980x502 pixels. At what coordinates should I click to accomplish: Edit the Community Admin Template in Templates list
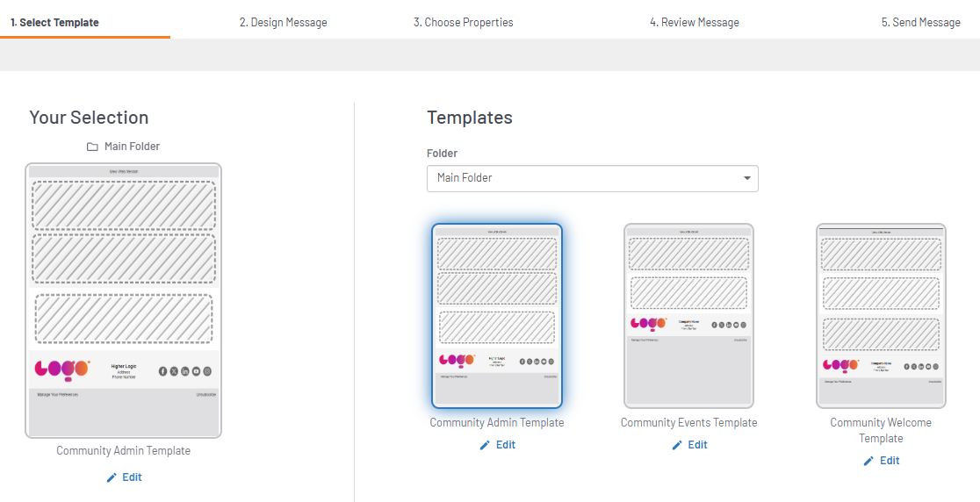(497, 445)
